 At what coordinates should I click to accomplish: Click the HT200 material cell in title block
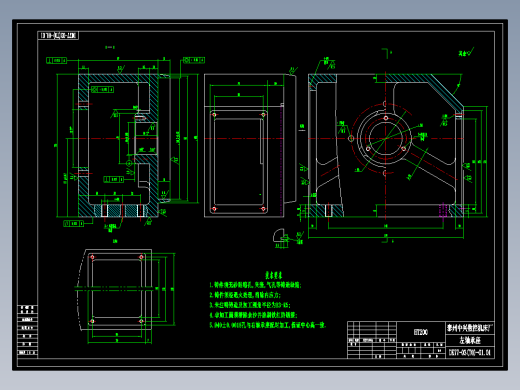(421, 332)
